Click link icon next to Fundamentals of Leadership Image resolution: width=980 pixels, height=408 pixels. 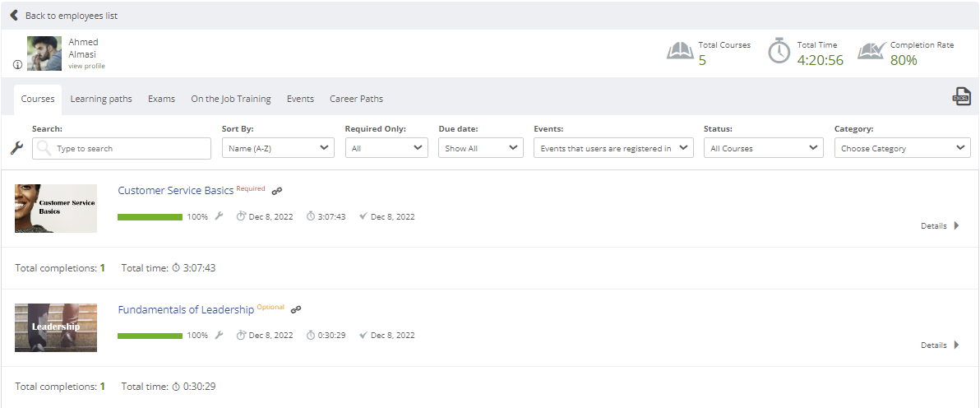[296, 309]
